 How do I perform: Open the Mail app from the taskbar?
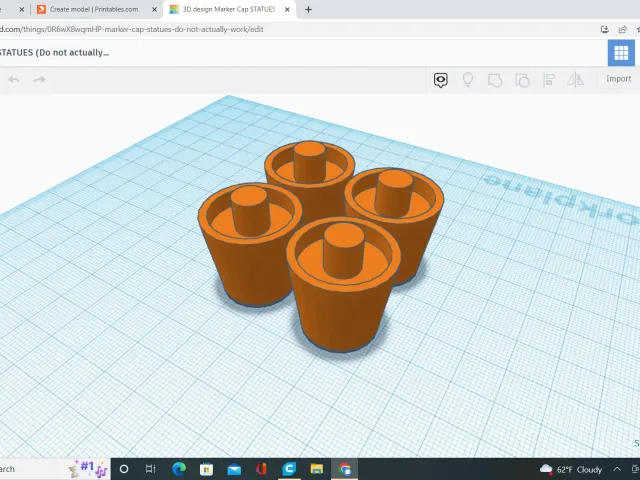(x=234, y=469)
